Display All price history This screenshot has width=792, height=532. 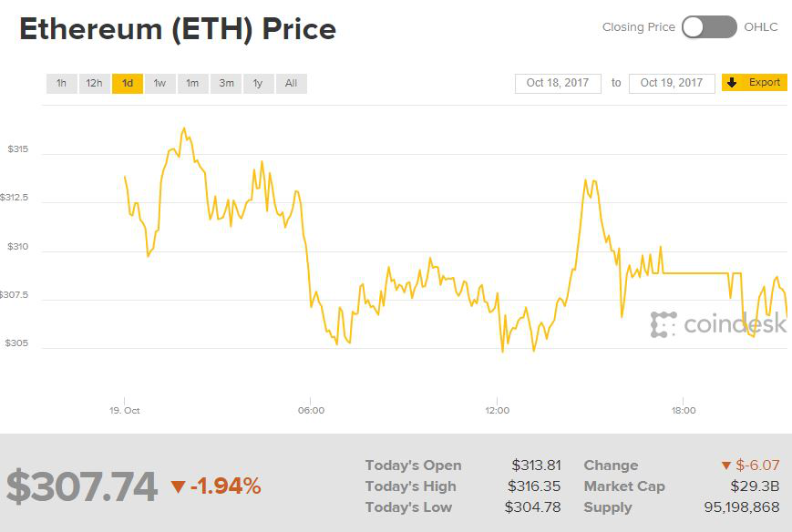[x=291, y=84]
